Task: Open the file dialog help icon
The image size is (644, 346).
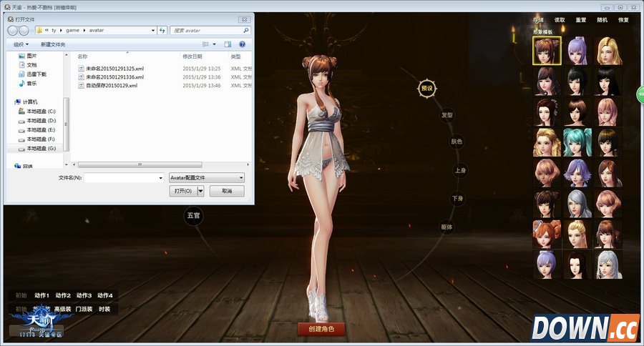Action: (x=243, y=44)
